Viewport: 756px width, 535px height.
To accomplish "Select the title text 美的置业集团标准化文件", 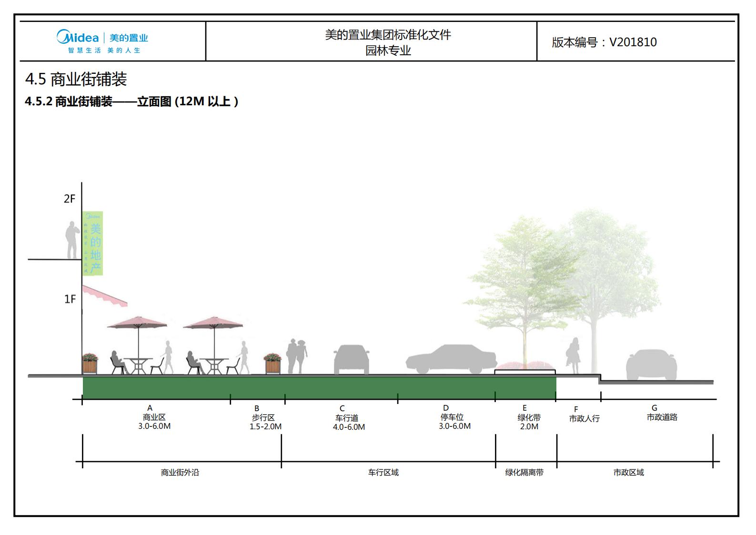I will (388, 35).
